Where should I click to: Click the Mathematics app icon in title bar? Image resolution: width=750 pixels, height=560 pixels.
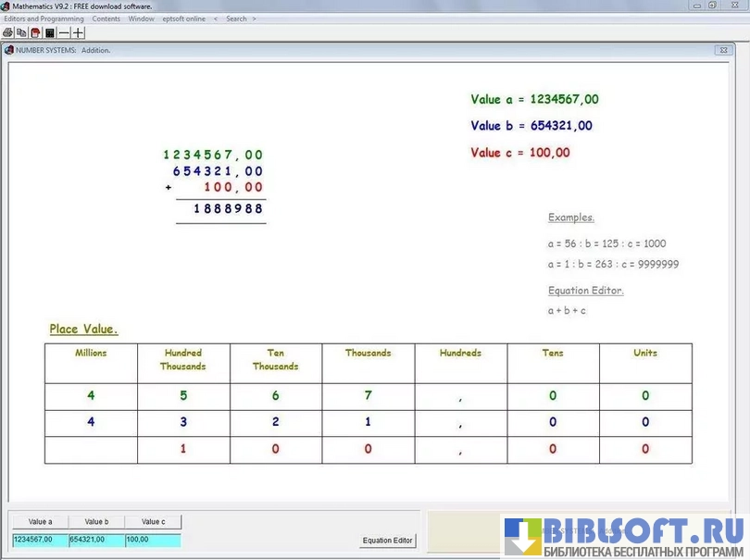pos(6,6)
